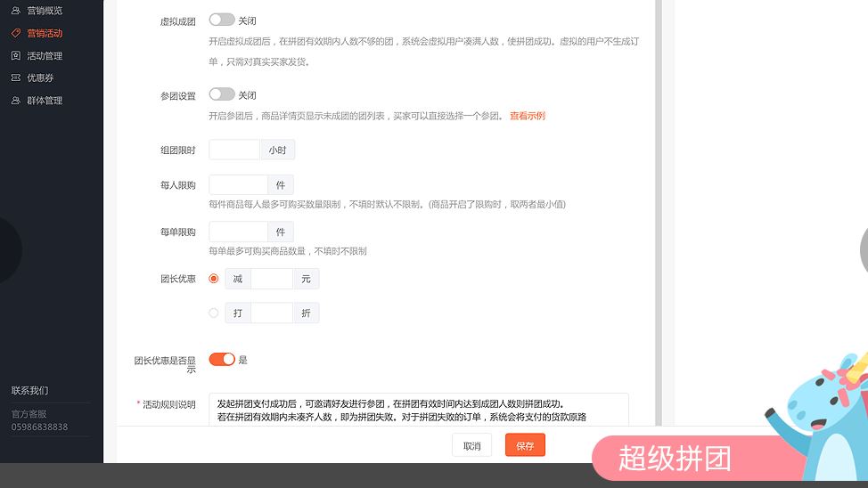Image resolution: width=868 pixels, height=488 pixels.
Task: Click the 营销概览 sidebar icon
Action: point(16,11)
